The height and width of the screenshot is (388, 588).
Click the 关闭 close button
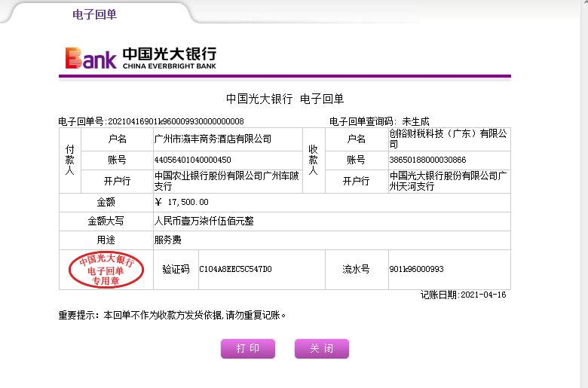(x=322, y=349)
